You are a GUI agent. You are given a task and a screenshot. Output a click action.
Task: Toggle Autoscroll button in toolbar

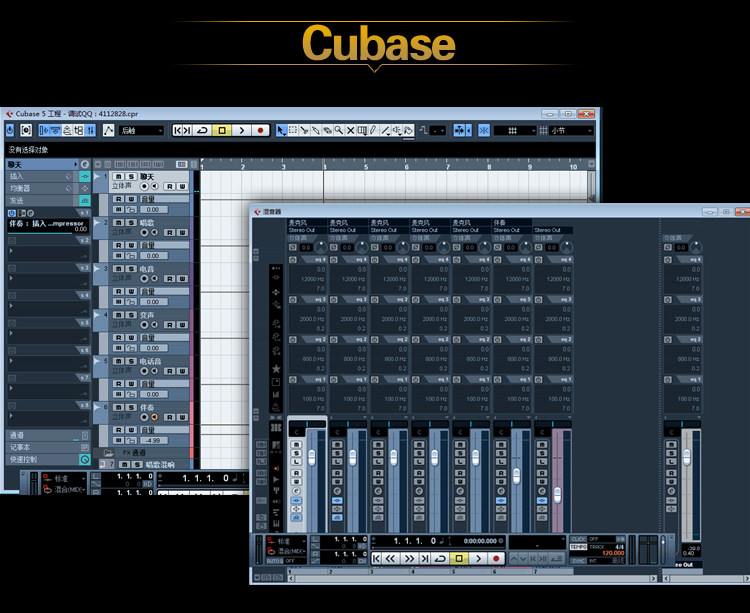point(459,130)
